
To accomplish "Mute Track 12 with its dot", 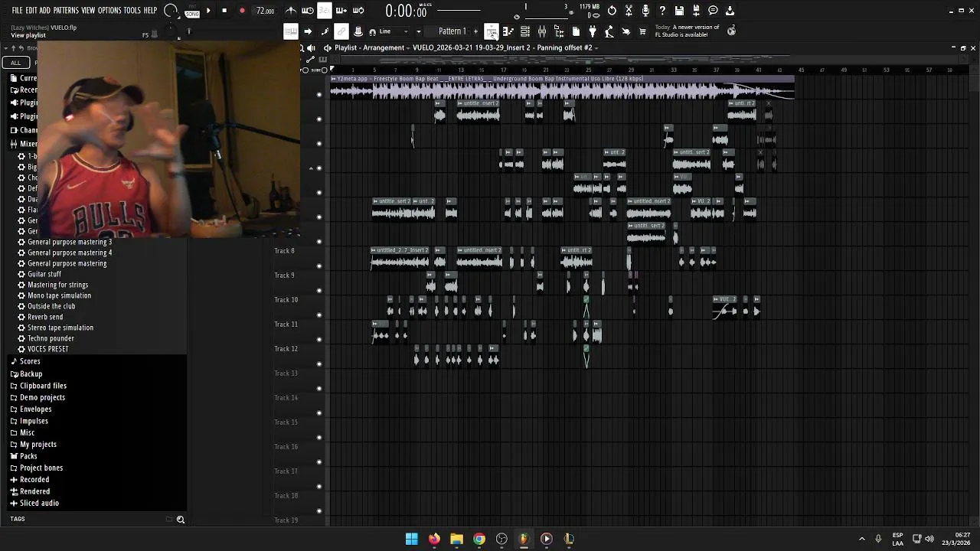I will (319, 364).
